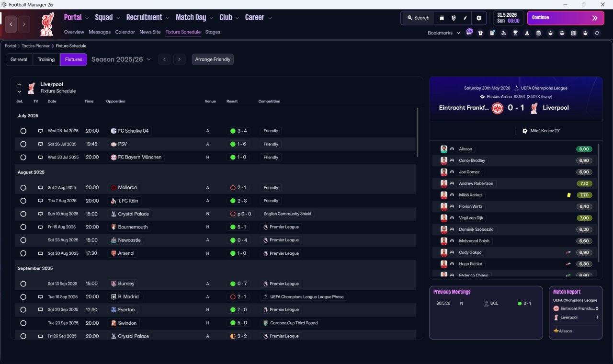
Task: Click substitution icon on Cody Gakpo row
Action: coord(568,252)
